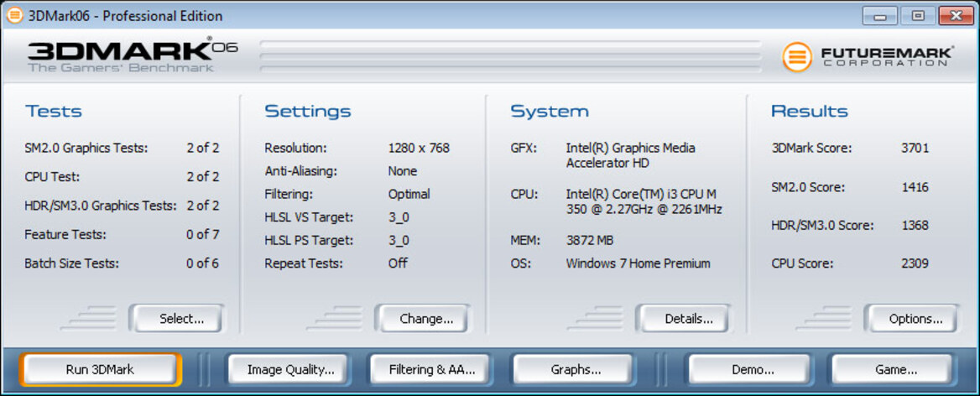
Task: Click the 3DMark06 logo banner
Action: 133,56
